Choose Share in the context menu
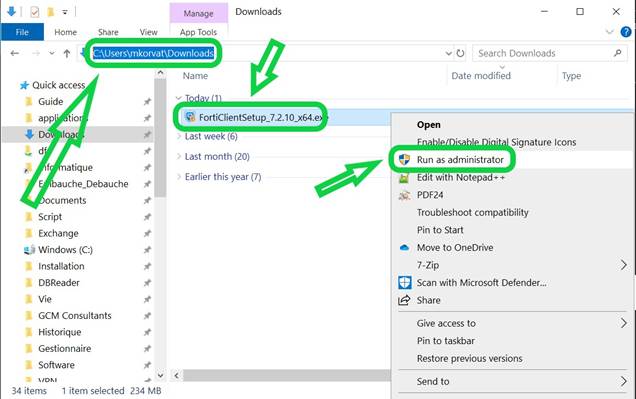 (428, 300)
